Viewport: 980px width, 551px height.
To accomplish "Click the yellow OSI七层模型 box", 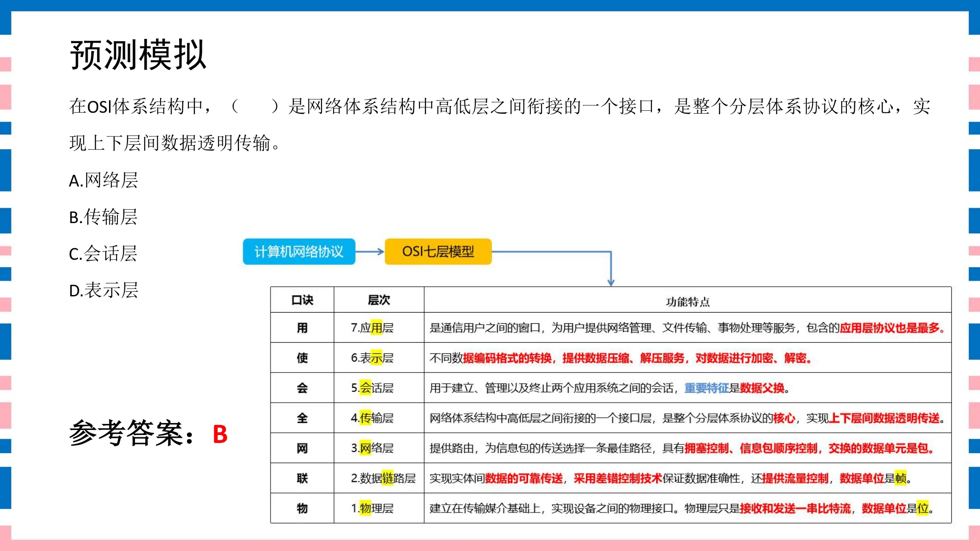I will click(x=438, y=251).
